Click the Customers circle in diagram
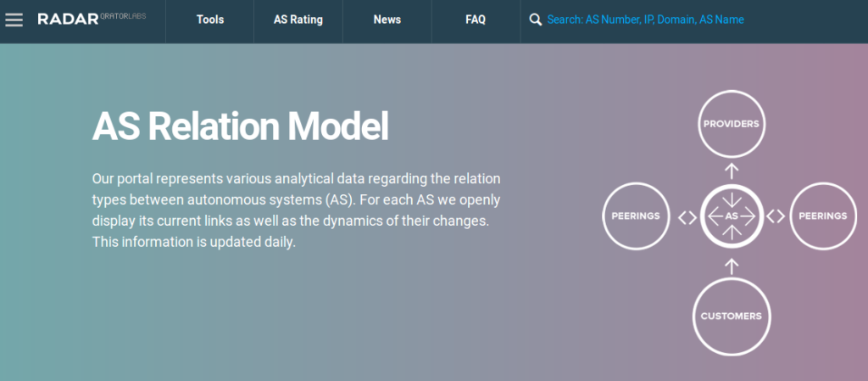868x381 pixels. [x=731, y=316]
